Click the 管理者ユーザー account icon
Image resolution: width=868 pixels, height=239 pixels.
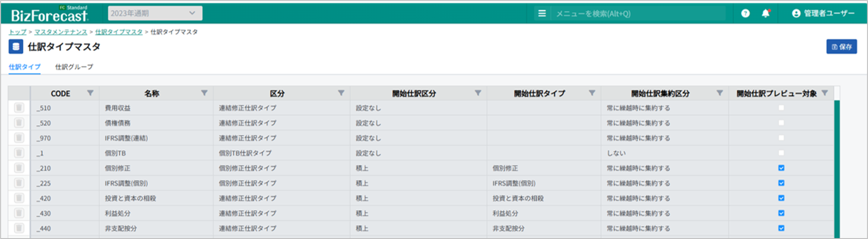(796, 13)
